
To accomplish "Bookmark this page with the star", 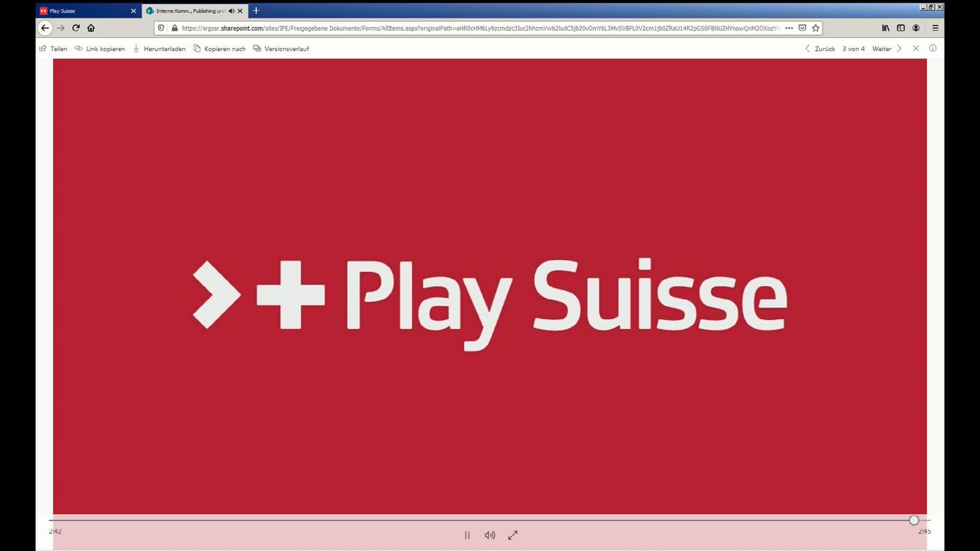I will pyautogui.click(x=816, y=28).
